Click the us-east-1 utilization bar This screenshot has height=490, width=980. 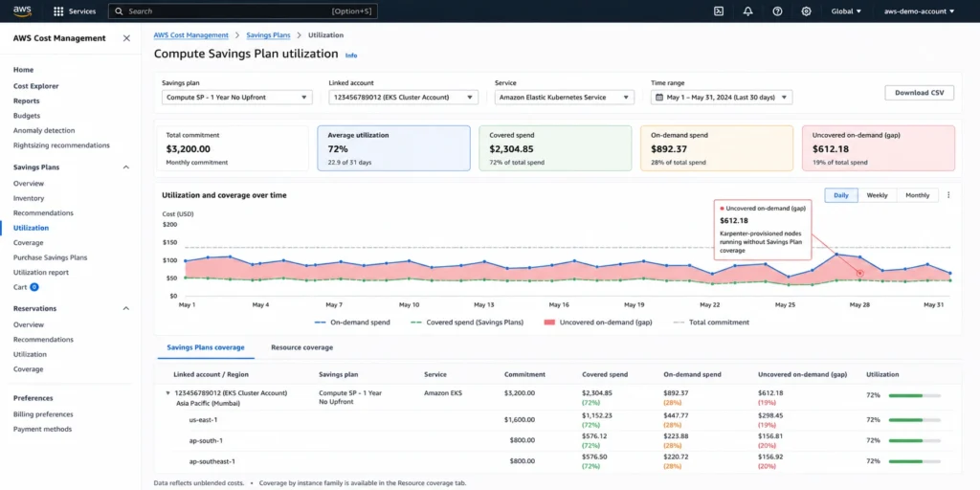[914, 420]
